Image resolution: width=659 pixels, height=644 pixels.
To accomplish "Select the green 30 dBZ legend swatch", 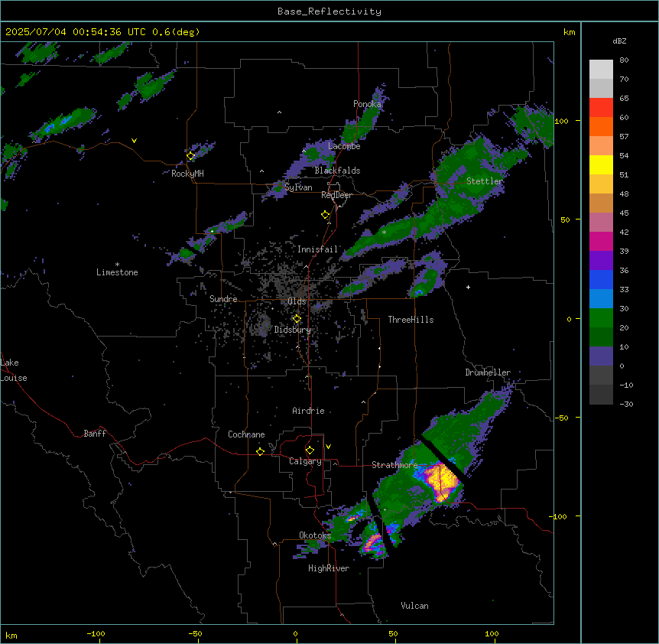I will [601, 318].
